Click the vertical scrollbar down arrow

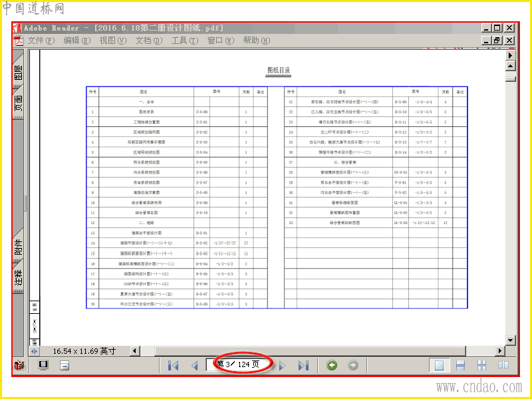point(511,340)
